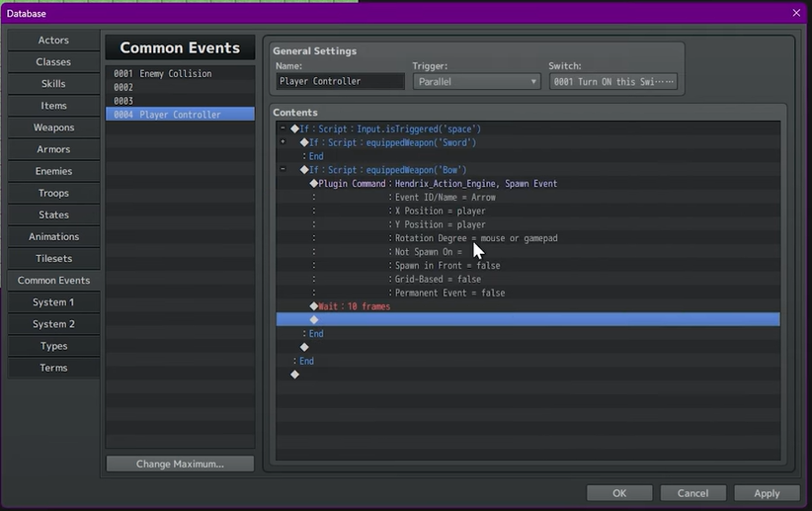Open the Trigger dropdown set to Parallel
The height and width of the screenshot is (511, 812).
coord(476,82)
